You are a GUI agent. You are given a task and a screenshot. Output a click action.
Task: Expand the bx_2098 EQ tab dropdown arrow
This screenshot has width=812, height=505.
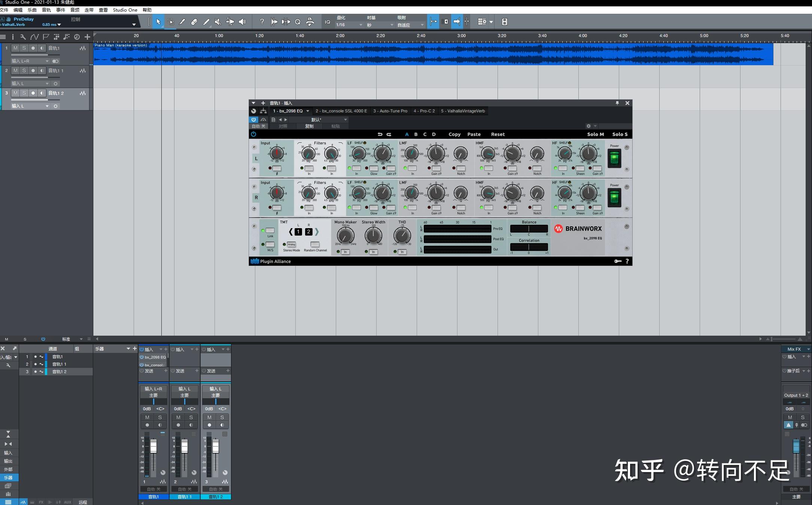point(308,111)
